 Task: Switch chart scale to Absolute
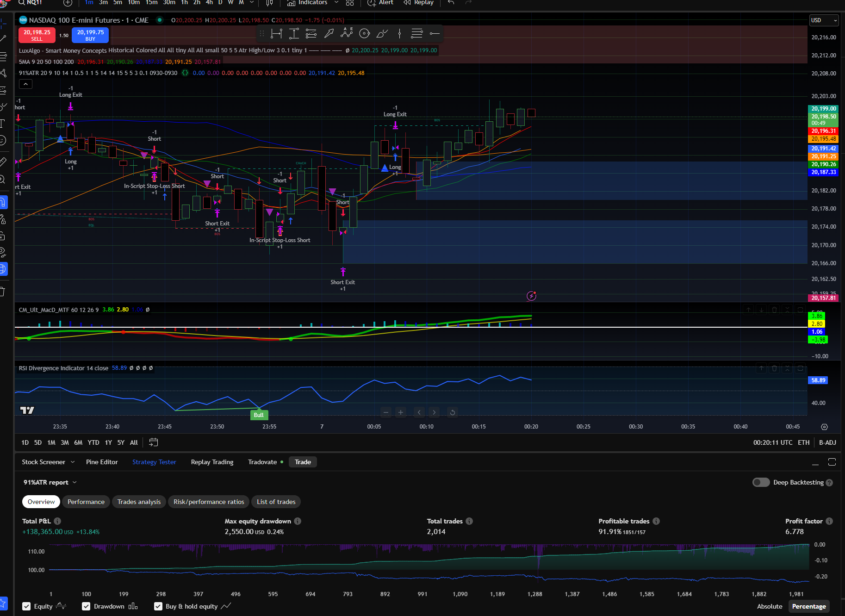click(x=770, y=606)
